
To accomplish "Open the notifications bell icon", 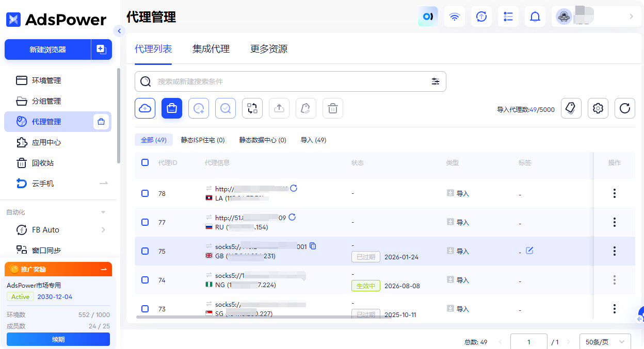I will [x=535, y=16].
